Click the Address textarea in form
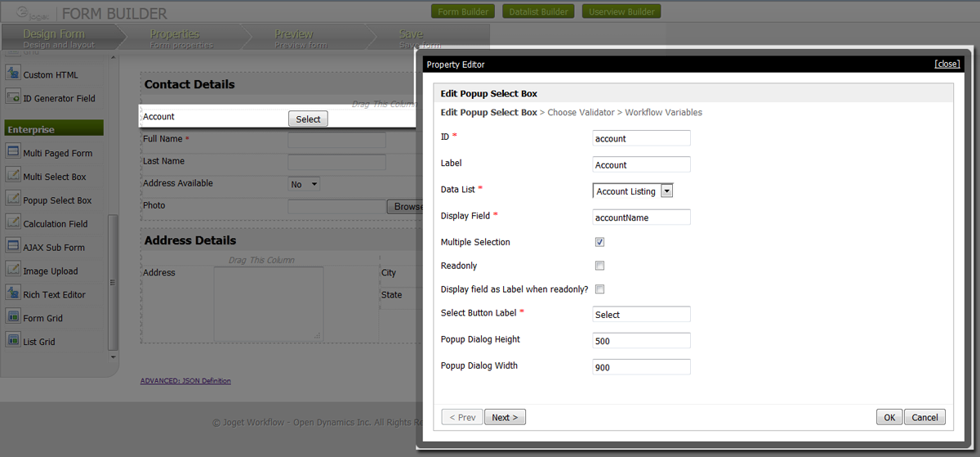This screenshot has width=980, height=457. click(x=269, y=303)
